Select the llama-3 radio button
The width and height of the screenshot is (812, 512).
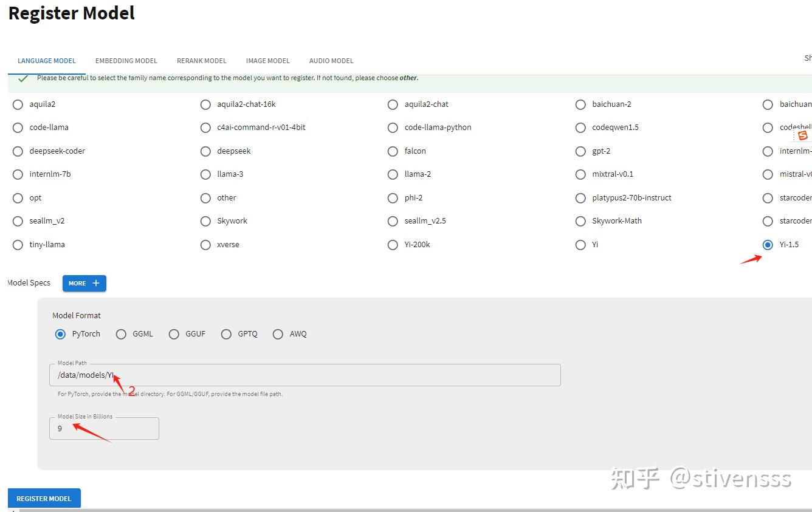[x=205, y=174]
